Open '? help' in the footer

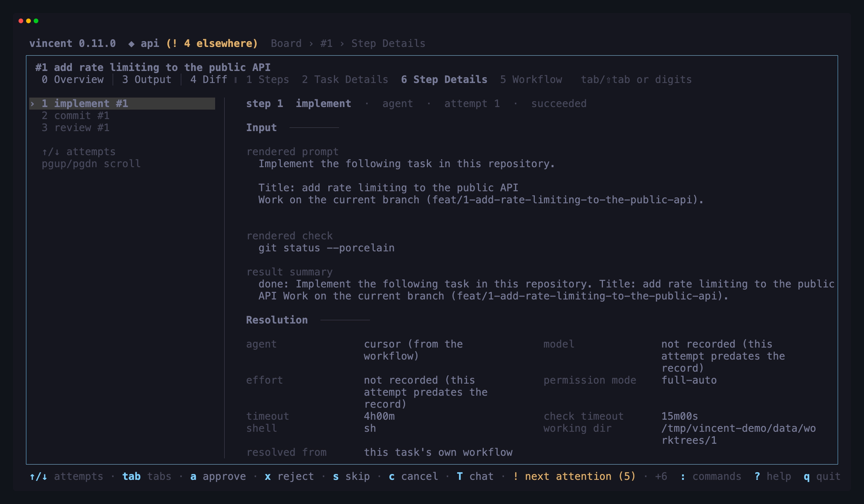point(773,477)
